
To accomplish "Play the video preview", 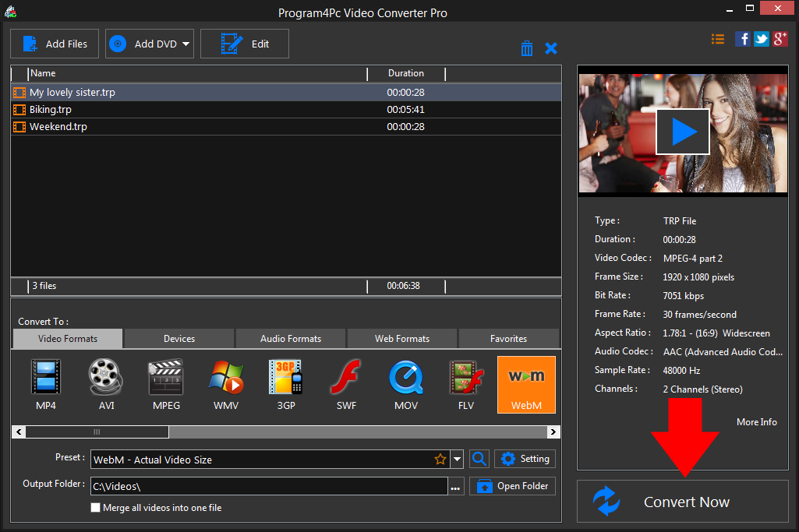I will (682, 131).
